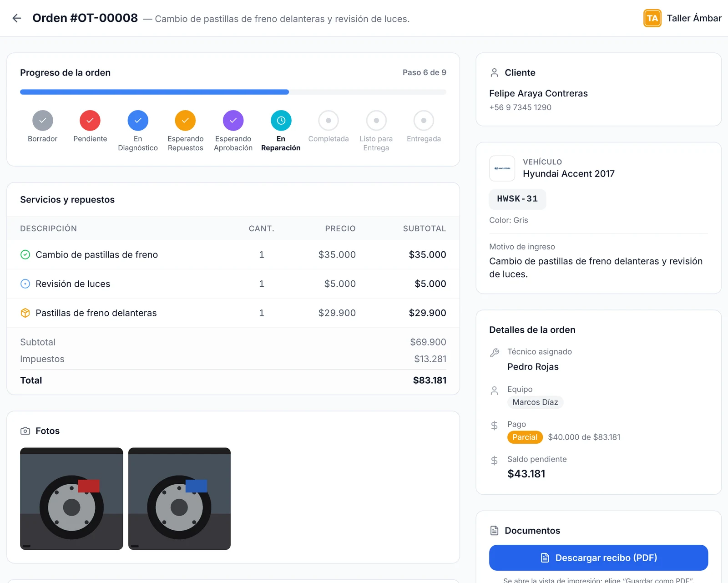Open the photo with the red brake caliper
The height and width of the screenshot is (583, 728).
pyautogui.click(x=71, y=499)
